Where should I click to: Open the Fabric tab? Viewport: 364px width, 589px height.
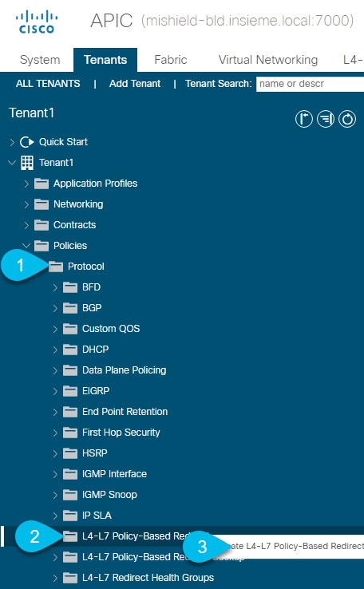(x=171, y=60)
